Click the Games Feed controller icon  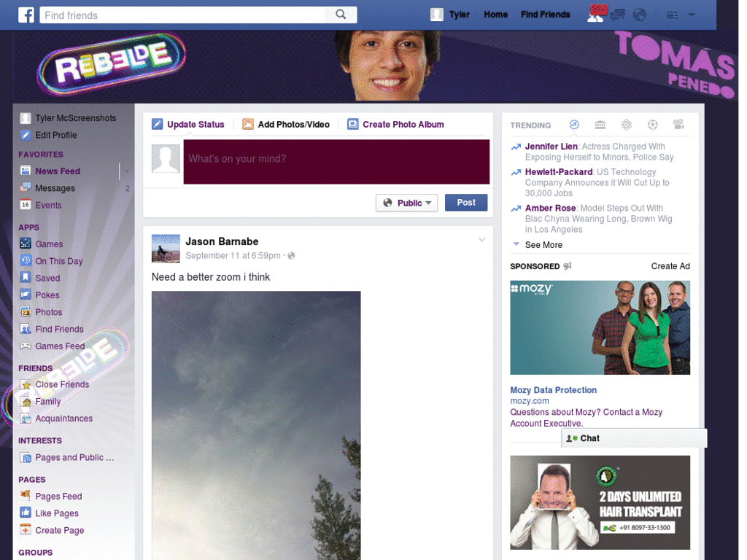(26, 346)
